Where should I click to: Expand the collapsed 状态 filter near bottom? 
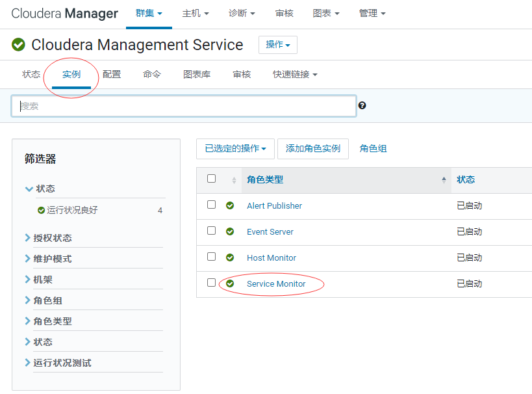pyautogui.click(x=39, y=342)
